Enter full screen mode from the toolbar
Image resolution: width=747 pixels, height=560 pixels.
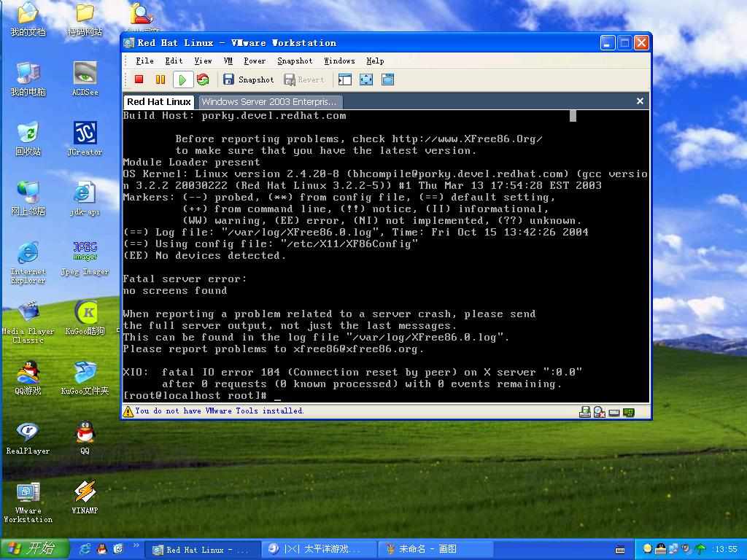coord(366,79)
